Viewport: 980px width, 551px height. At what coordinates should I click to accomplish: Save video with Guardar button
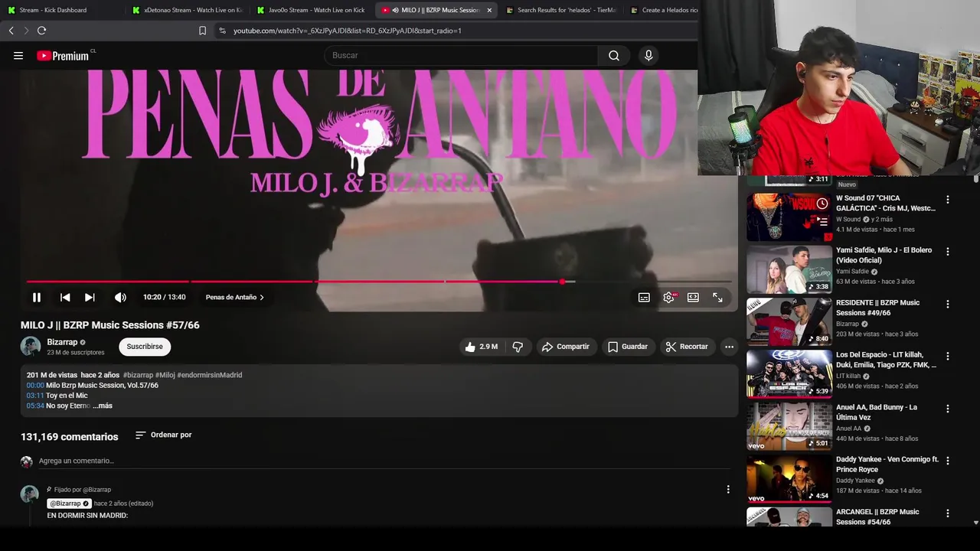coord(627,347)
